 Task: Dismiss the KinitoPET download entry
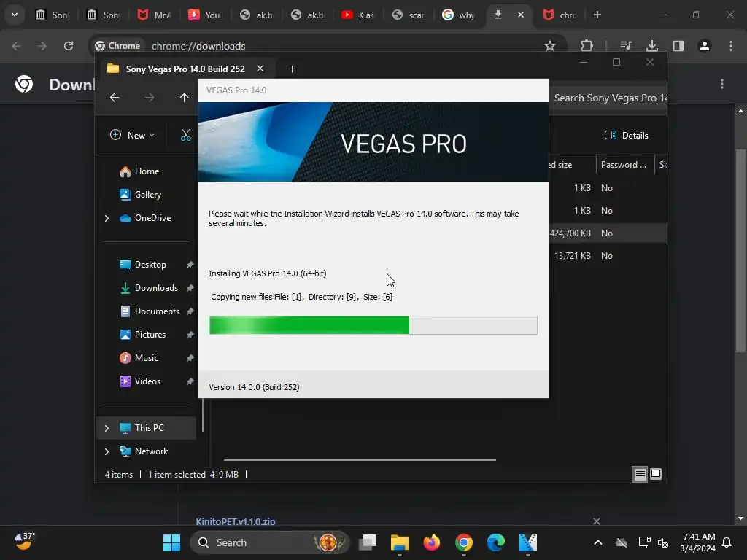pos(597,521)
